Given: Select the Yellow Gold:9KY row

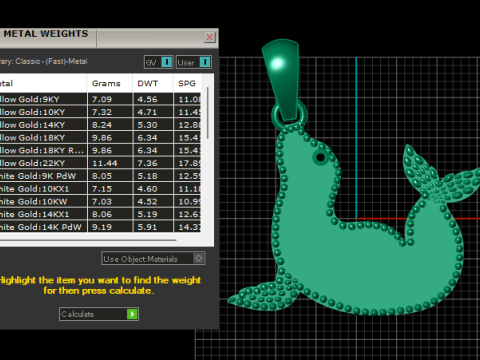Looking at the screenshot, I should (x=100, y=99).
